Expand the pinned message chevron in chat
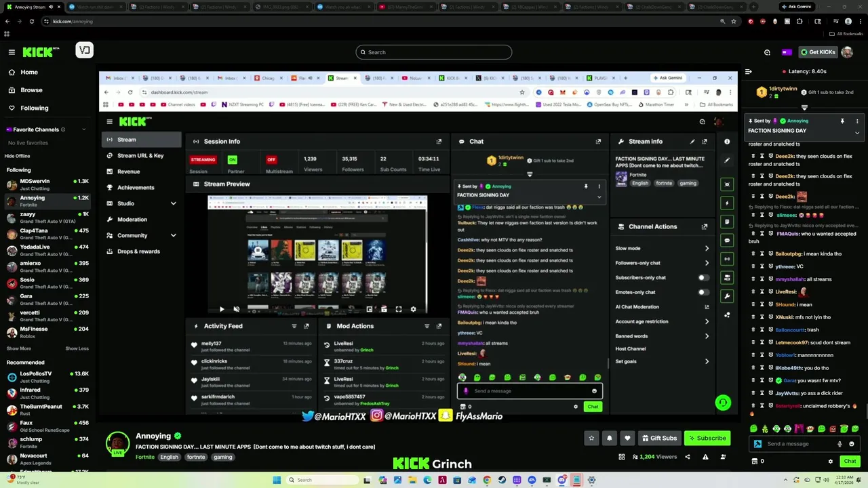 click(x=857, y=133)
